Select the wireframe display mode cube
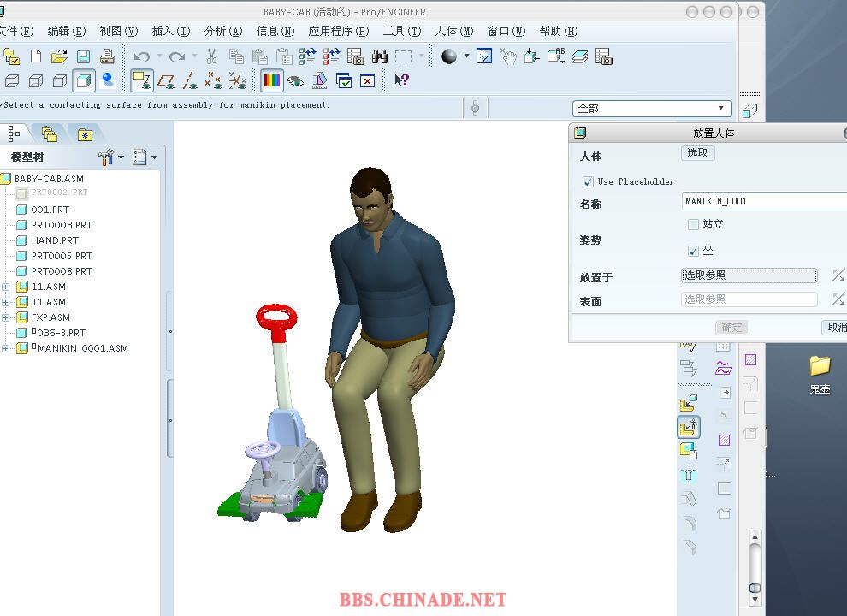847x616 pixels. click(x=12, y=81)
